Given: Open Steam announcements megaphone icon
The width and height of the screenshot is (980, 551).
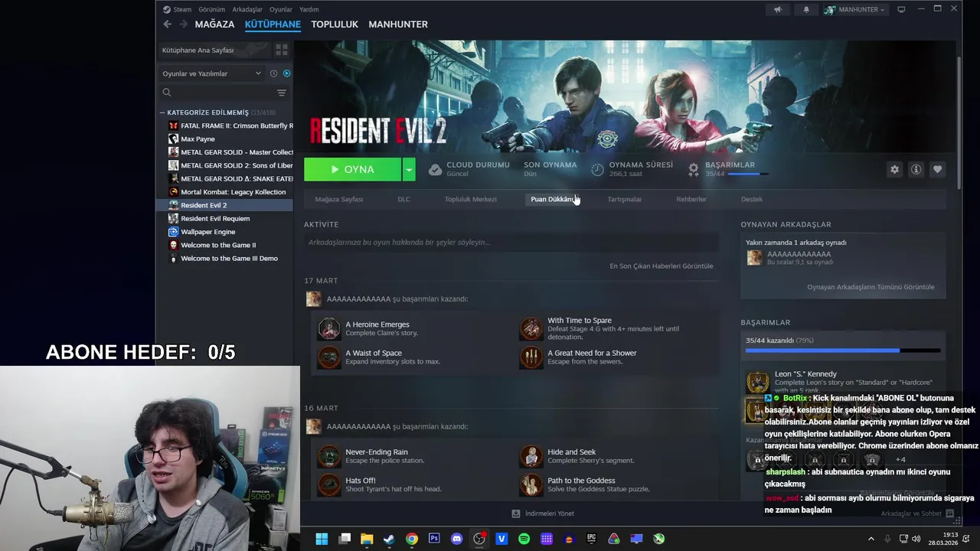Looking at the screenshot, I should point(778,9).
